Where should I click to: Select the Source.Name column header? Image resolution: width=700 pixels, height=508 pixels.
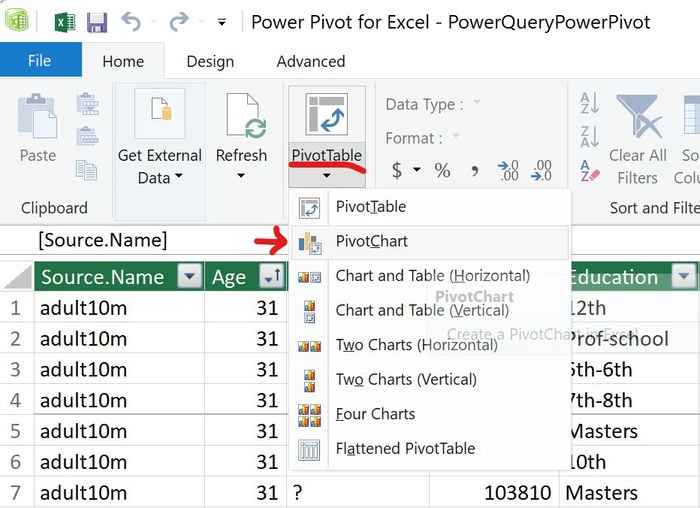(x=103, y=277)
